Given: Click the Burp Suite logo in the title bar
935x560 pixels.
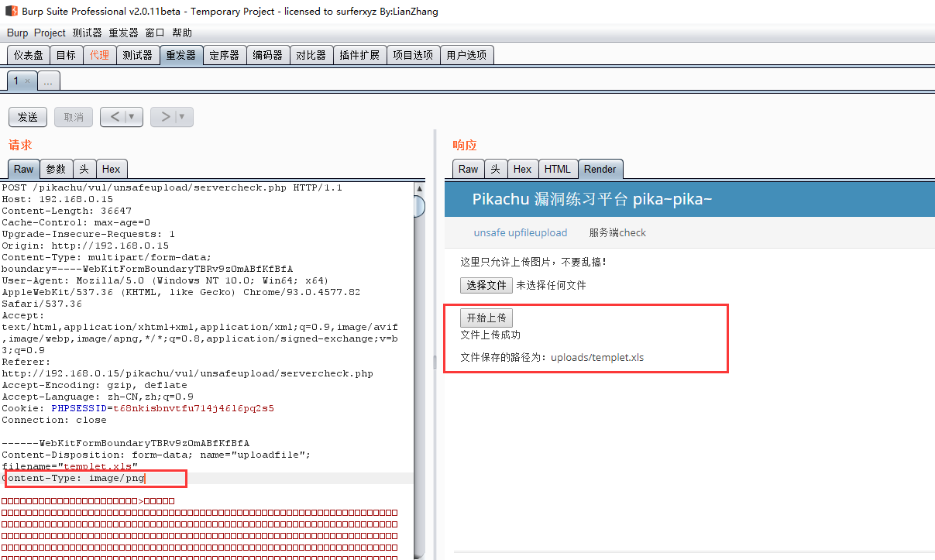Looking at the screenshot, I should pyautogui.click(x=12, y=11).
